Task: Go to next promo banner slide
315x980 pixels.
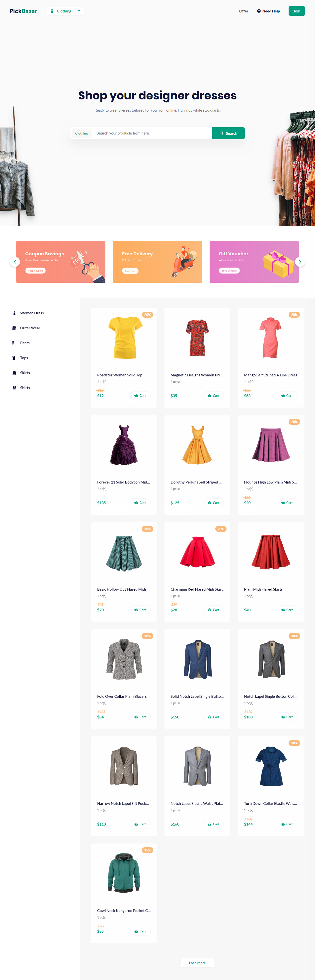Action: tap(300, 262)
